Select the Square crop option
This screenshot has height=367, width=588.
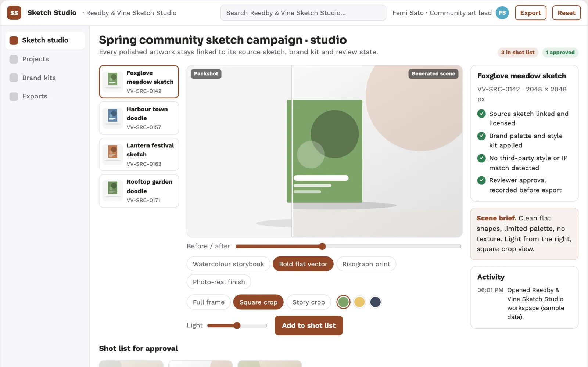[258, 302]
